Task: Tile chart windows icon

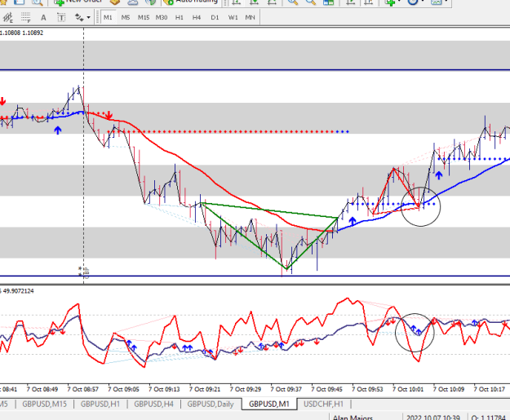Action: (329, 2)
